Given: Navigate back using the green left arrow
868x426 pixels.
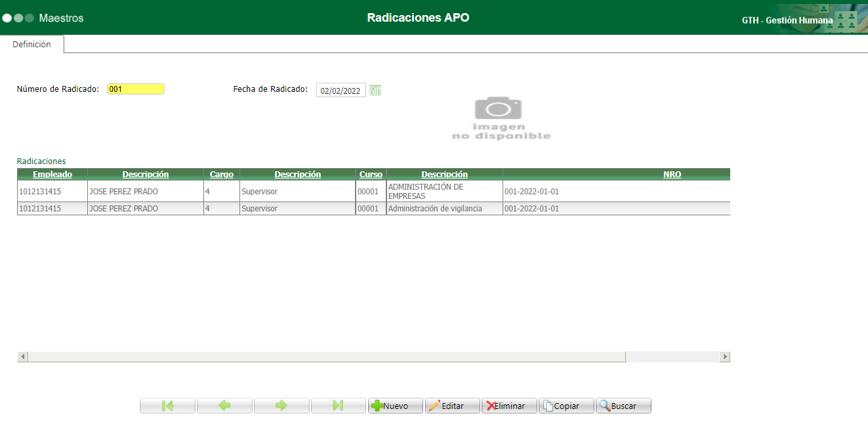Looking at the screenshot, I should tap(224, 405).
